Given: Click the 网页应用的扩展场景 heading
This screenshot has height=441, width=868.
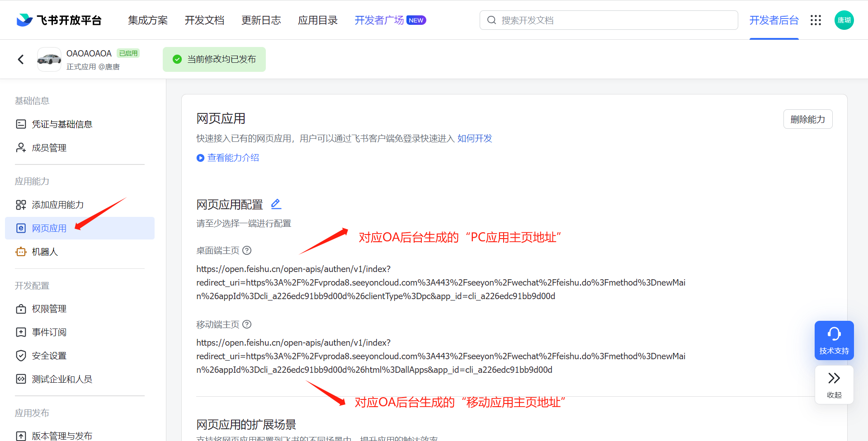Looking at the screenshot, I should tap(246, 425).
